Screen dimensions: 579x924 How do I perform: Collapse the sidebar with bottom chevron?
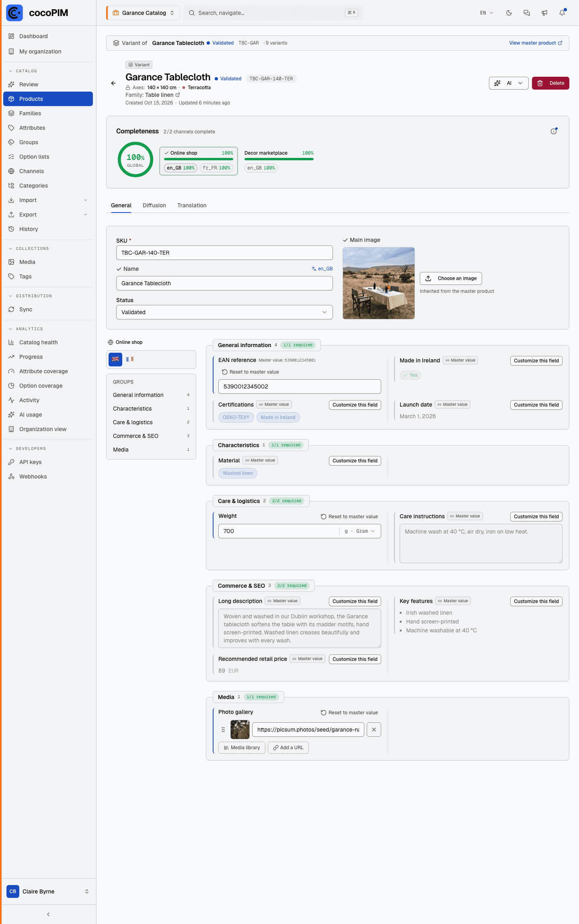tap(48, 914)
